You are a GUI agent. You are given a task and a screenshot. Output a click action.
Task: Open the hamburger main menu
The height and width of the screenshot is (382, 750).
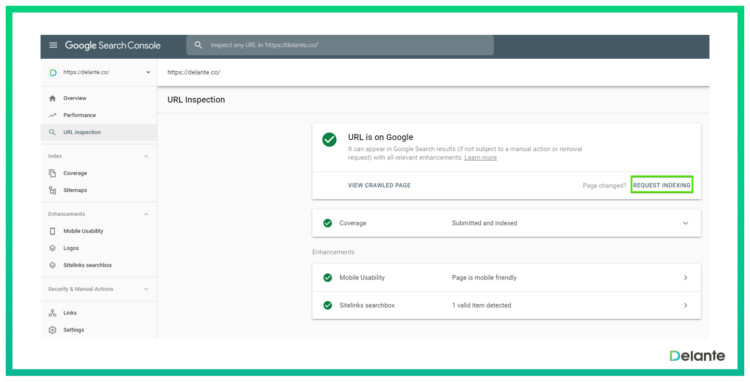point(53,45)
